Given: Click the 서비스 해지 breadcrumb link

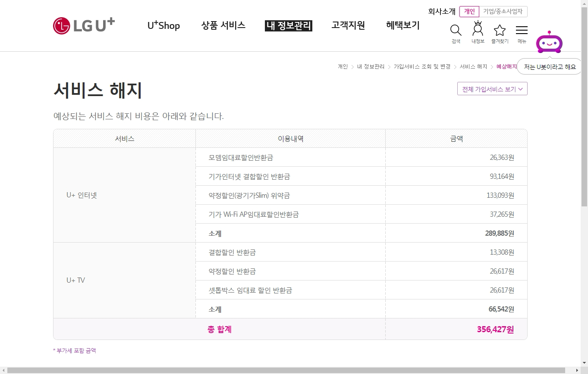Looking at the screenshot, I should pos(473,66).
